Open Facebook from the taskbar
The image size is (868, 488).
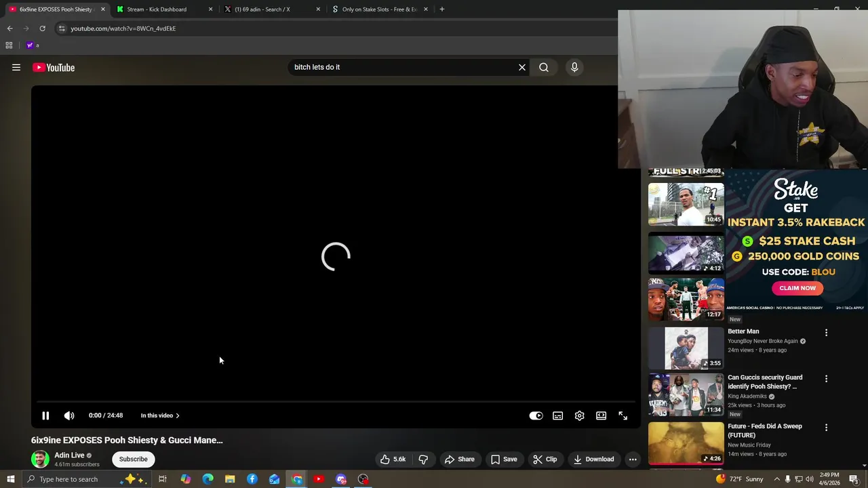(x=252, y=479)
